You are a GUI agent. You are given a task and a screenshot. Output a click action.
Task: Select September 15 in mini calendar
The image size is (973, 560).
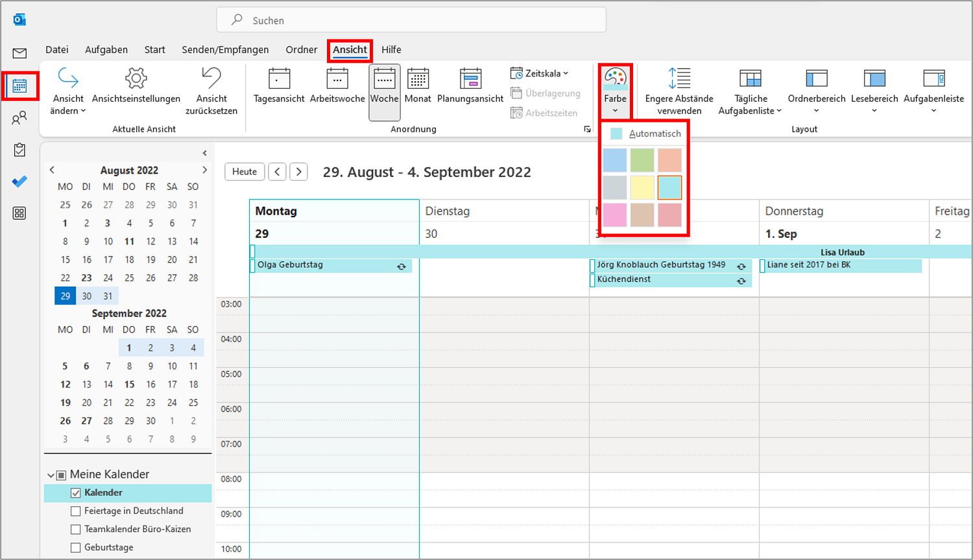coord(129,384)
